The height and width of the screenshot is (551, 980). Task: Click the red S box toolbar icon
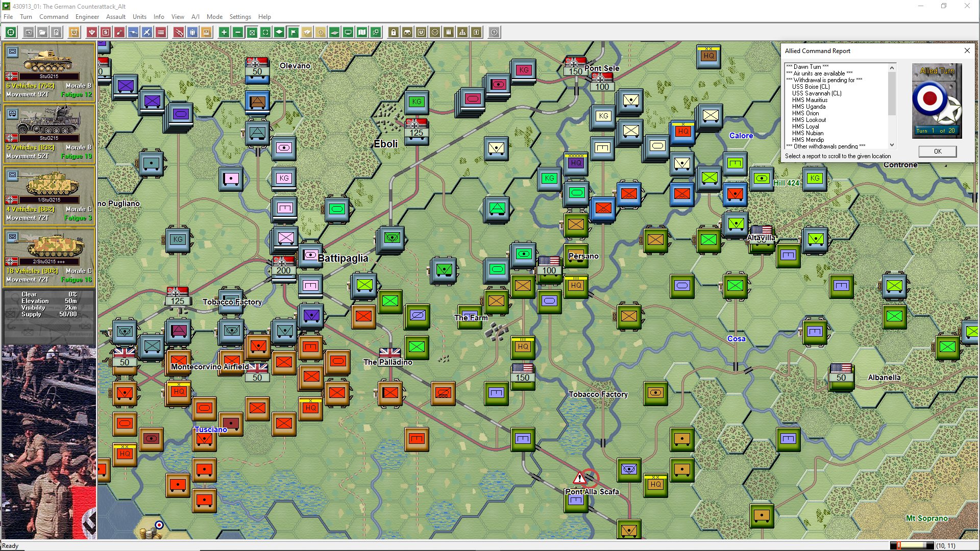tap(106, 32)
